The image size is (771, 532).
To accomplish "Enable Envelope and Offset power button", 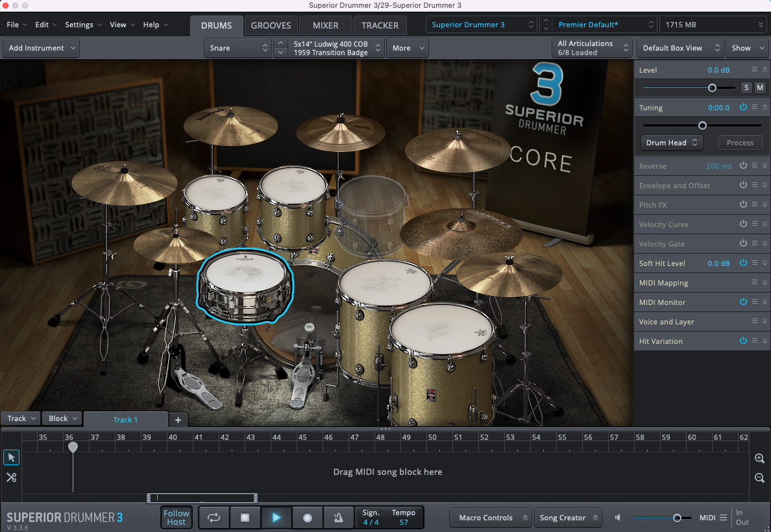I will coord(743,185).
